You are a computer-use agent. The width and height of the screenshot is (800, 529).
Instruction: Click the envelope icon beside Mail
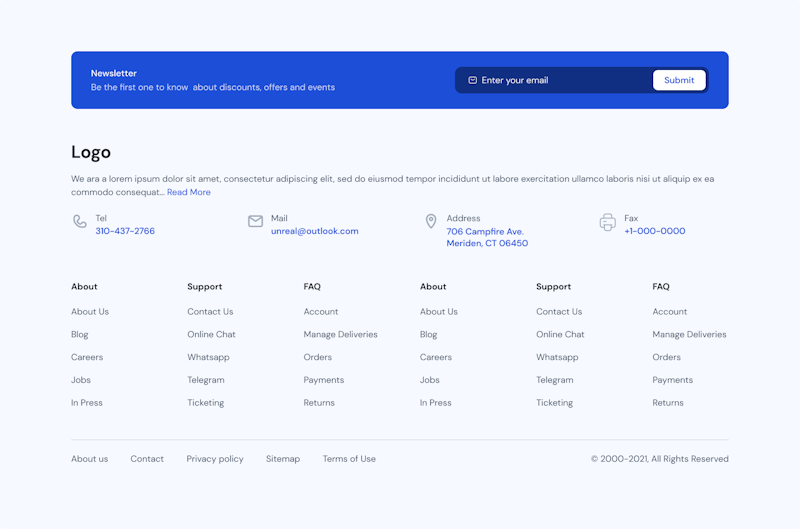coord(255,222)
